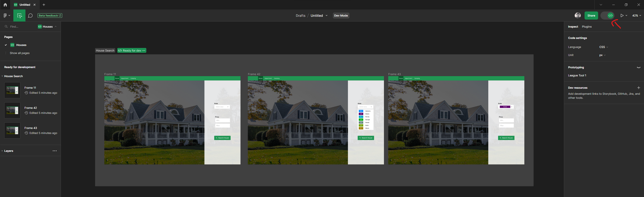The height and width of the screenshot is (197, 644).
Task: Click Frame 11 Min price field
Action: click(223, 121)
